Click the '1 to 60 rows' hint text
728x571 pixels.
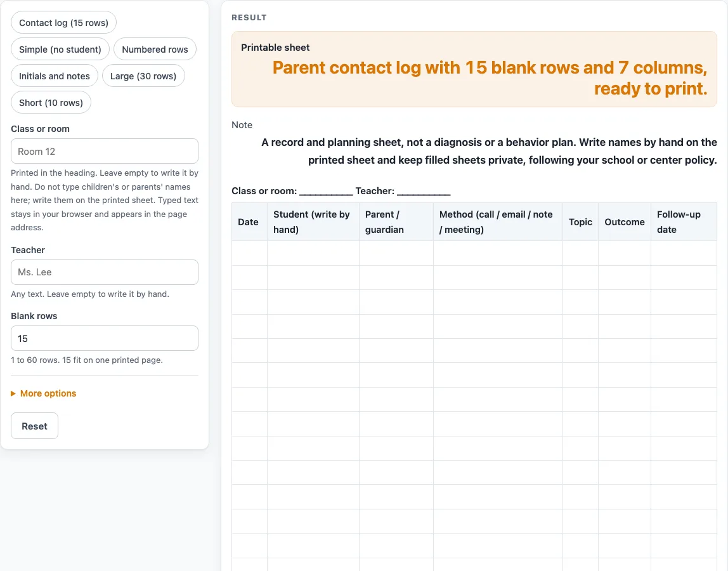87,360
